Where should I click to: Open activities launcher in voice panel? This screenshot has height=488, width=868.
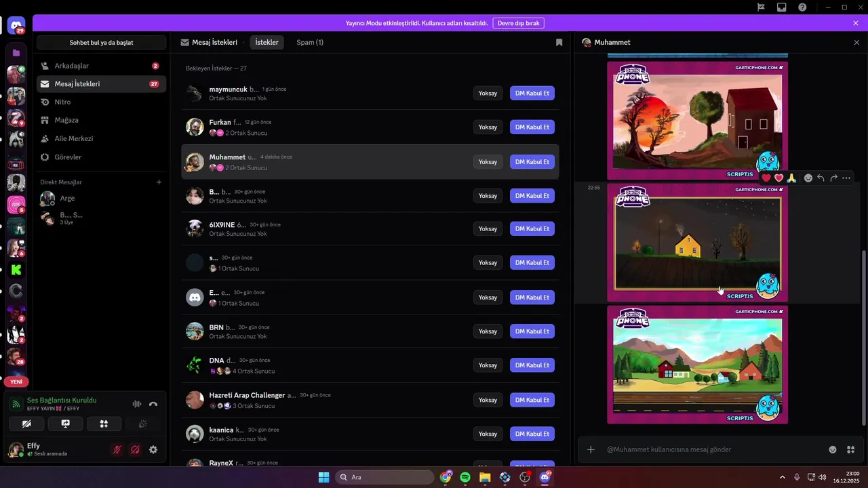click(104, 424)
